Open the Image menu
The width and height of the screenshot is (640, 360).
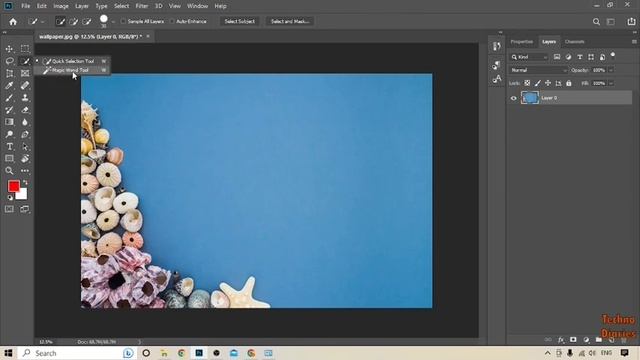[61, 6]
